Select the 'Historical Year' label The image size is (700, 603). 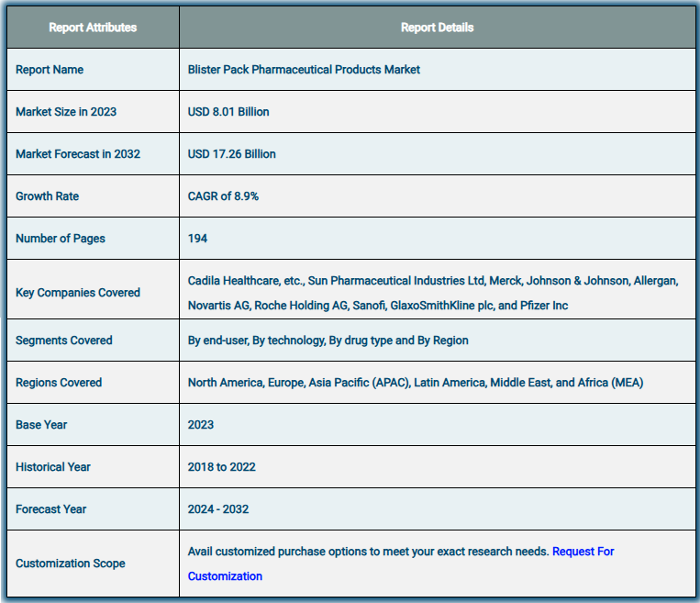pos(52,467)
